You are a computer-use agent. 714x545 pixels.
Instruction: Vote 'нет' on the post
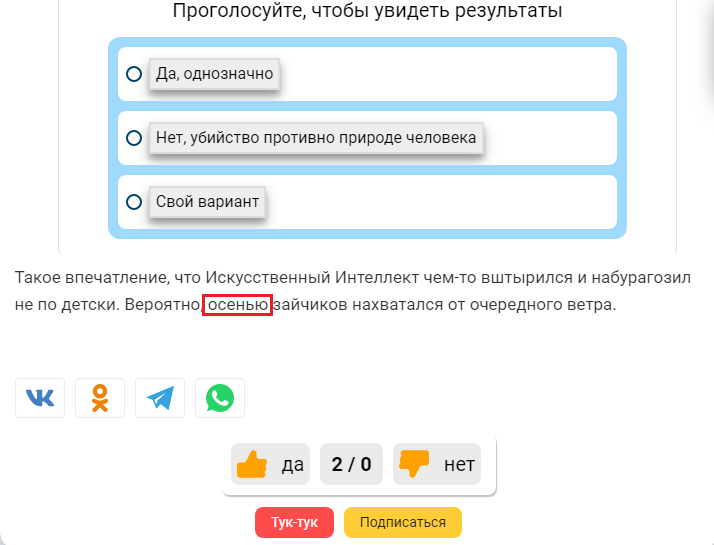pyautogui.click(x=459, y=464)
